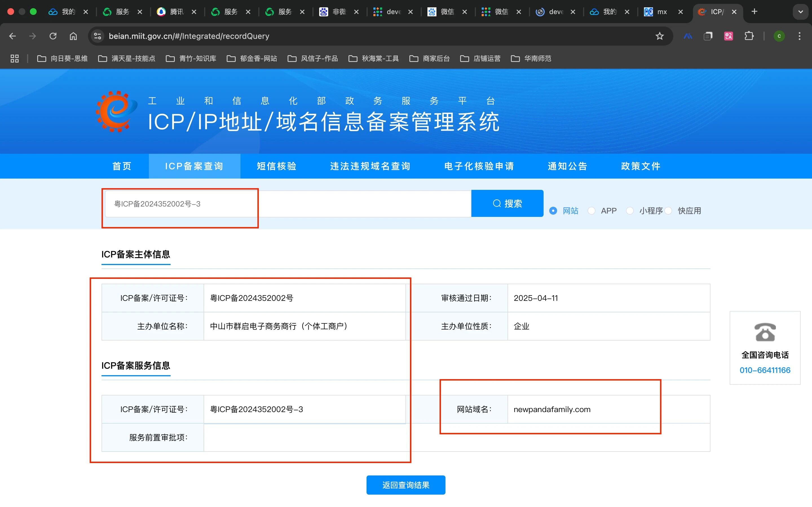Open the Extensions puzzle-piece icon
812x507 pixels.
749,36
